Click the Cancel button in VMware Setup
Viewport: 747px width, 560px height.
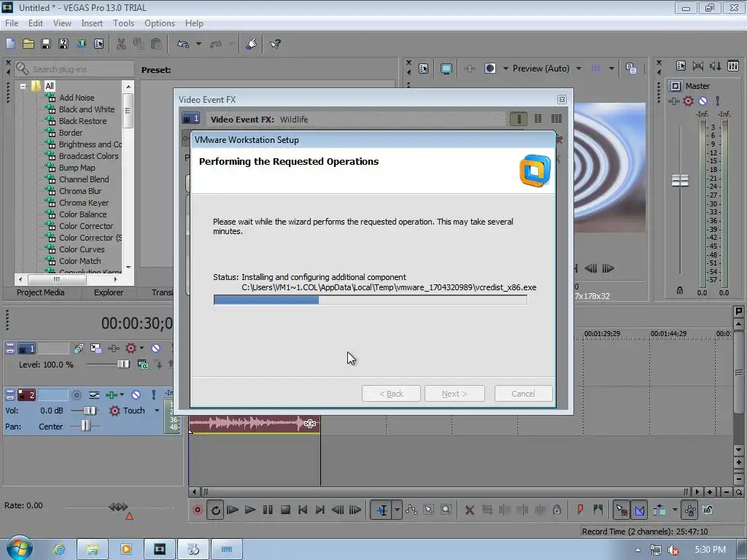tap(523, 394)
